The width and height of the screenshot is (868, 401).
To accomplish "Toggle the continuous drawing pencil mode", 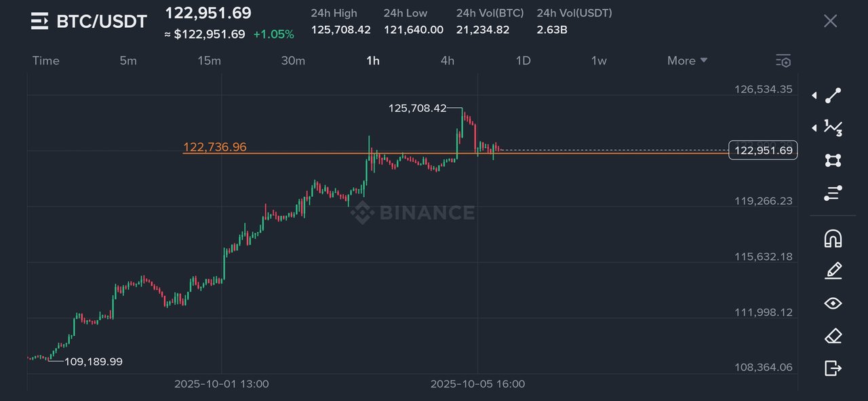I will (833, 271).
